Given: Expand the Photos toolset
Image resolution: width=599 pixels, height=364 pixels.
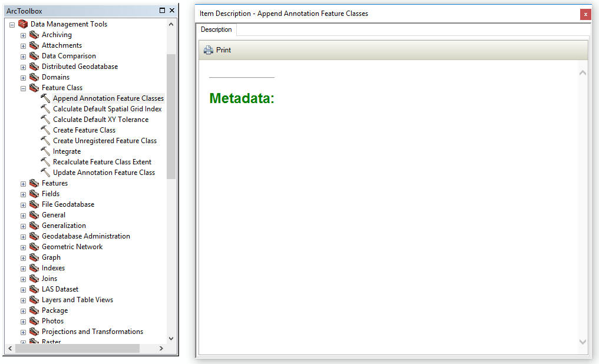Looking at the screenshot, I should coord(24,322).
